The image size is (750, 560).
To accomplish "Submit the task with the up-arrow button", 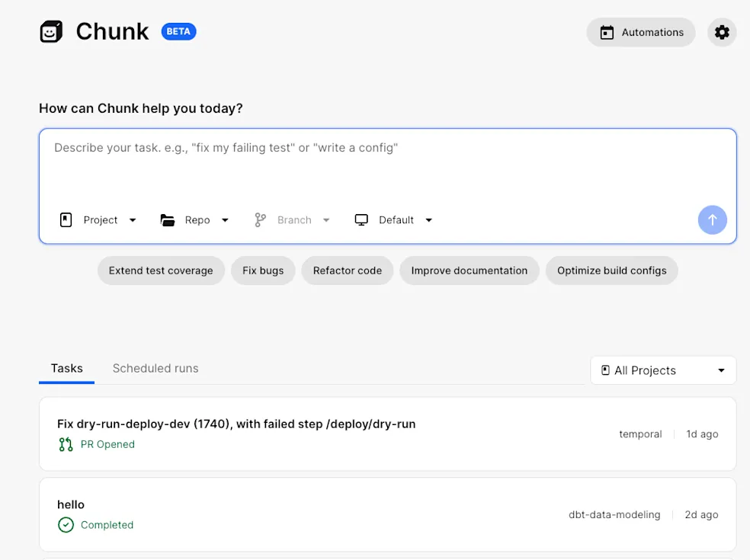I will (712, 220).
